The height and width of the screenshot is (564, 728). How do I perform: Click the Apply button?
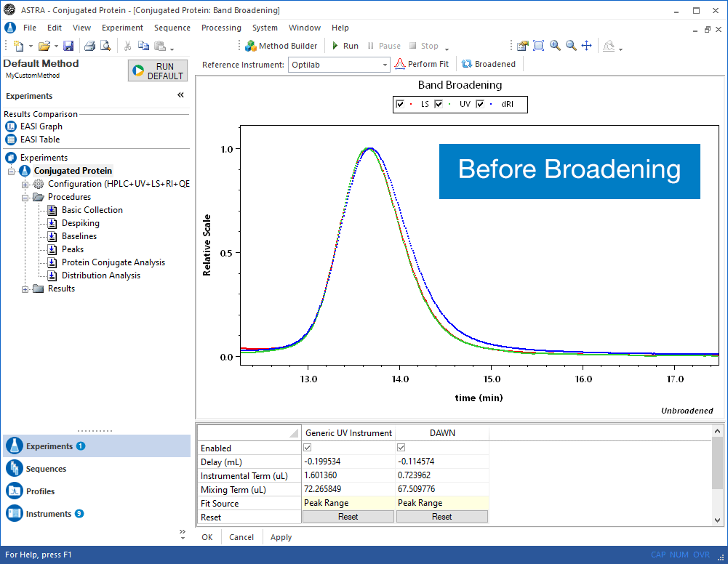point(281,537)
